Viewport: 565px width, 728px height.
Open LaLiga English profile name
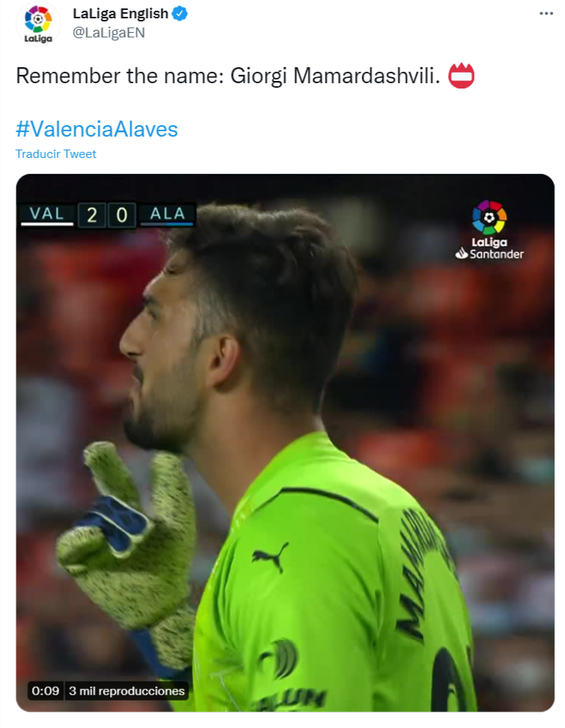(121, 14)
